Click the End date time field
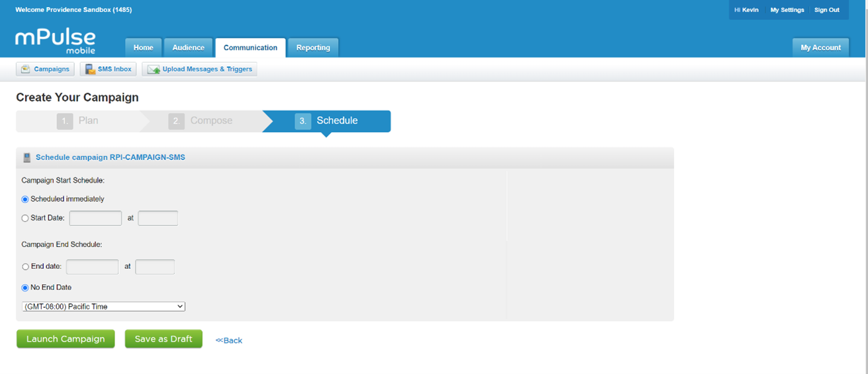 [x=155, y=267]
